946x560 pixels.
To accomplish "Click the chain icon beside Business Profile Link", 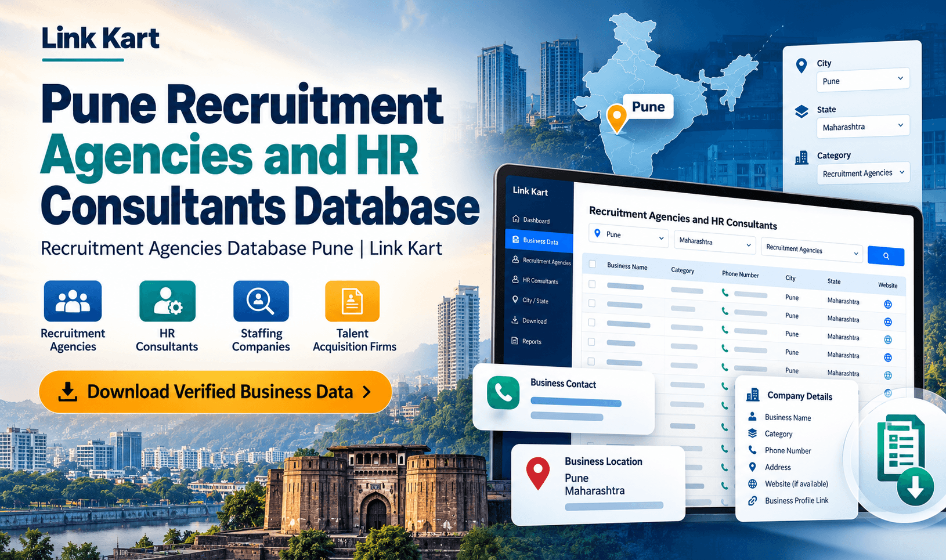I will tap(752, 500).
